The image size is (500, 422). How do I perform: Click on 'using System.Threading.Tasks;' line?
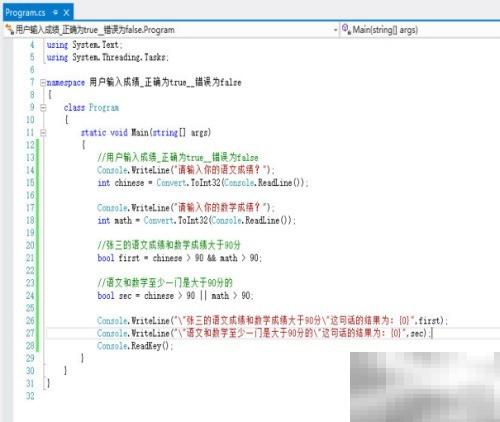point(107,57)
